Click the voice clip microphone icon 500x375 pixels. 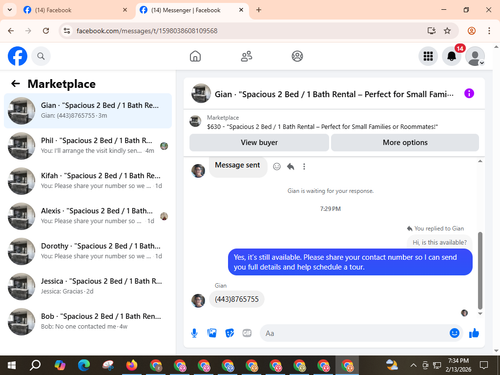point(194,333)
